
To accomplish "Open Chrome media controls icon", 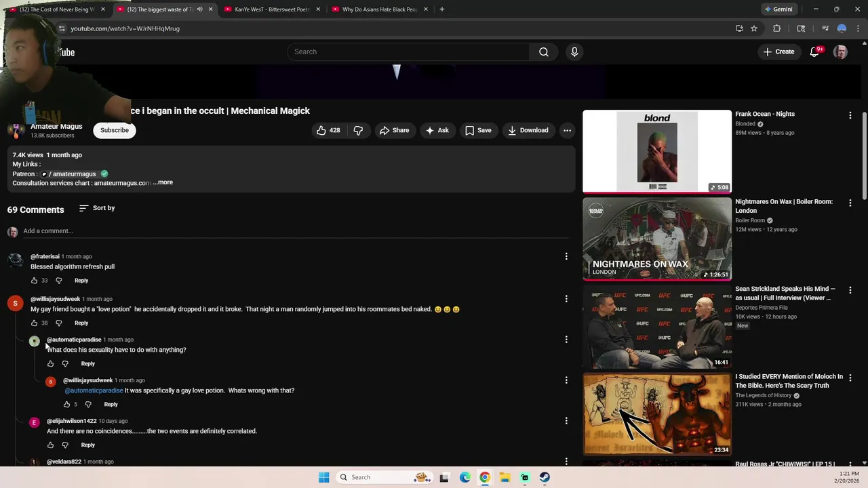I will click(825, 28).
